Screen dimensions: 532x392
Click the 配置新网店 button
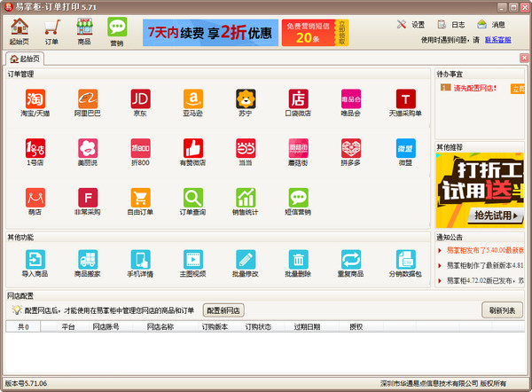pos(225,310)
